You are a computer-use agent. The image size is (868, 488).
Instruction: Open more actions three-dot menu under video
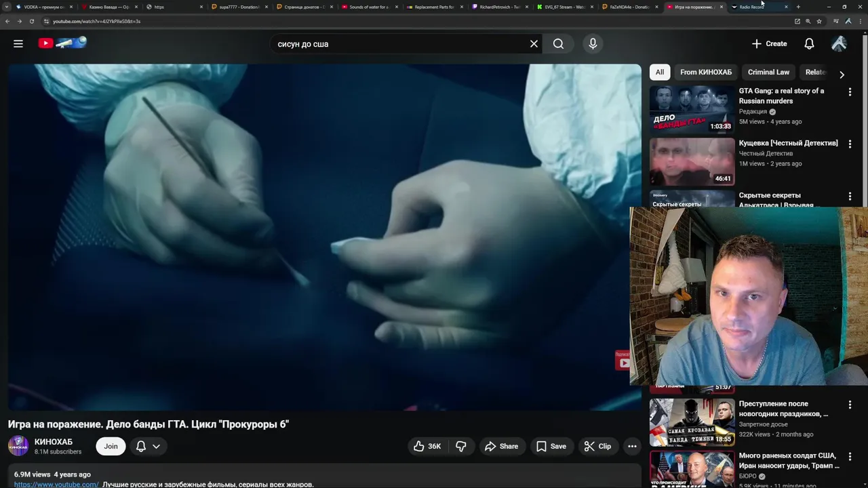pos(632,446)
